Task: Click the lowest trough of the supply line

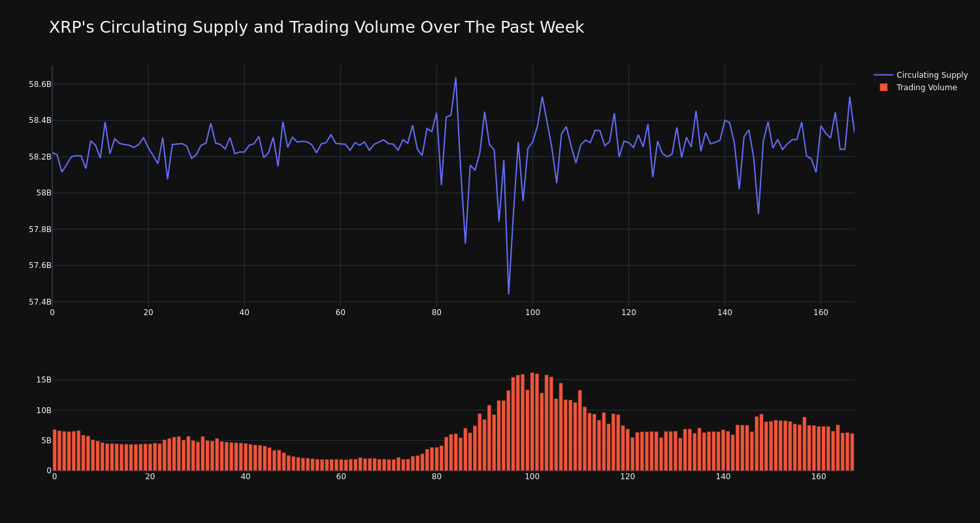Action: (x=508, y=293)
